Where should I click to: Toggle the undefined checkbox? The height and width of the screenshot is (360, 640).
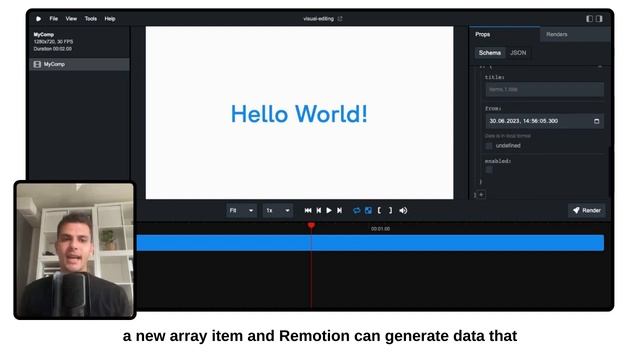point(489,146)
